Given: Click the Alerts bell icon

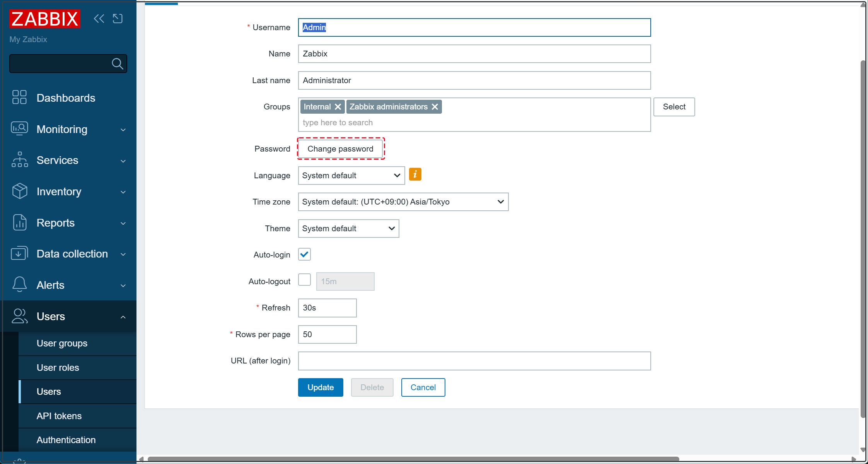Looking at the screenshot, I should pos(19,285).
